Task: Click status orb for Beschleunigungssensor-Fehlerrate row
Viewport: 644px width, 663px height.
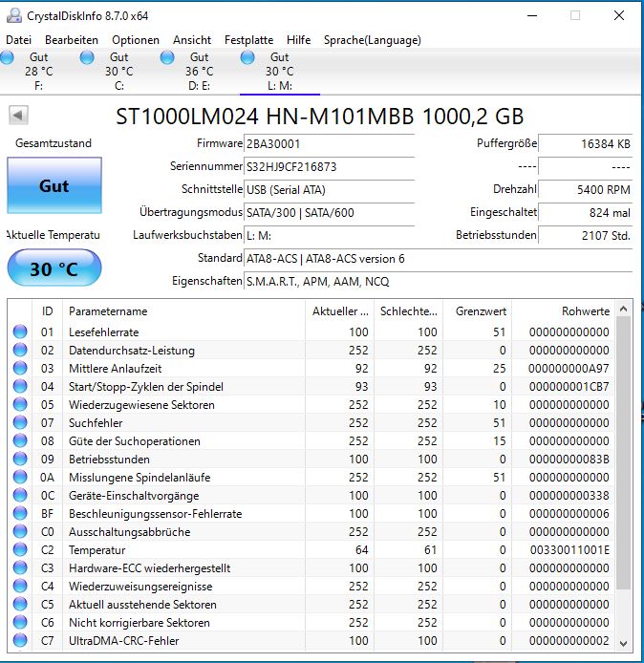Action: 20,514
